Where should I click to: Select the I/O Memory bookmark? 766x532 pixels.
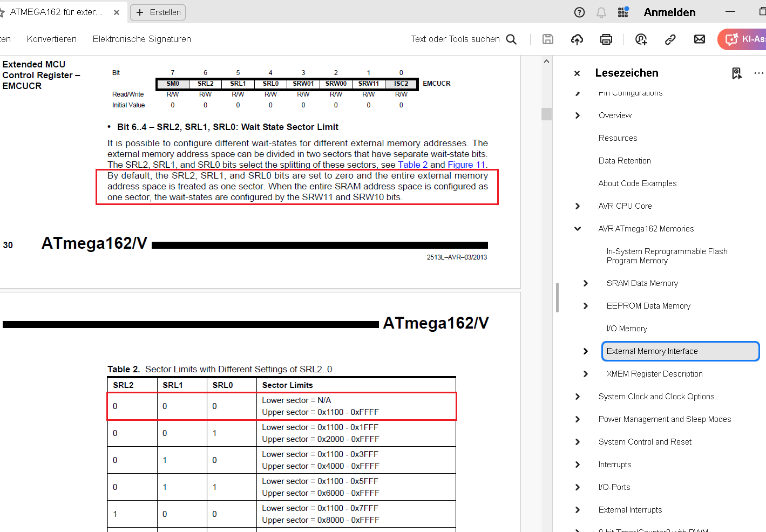pos(627,329)
